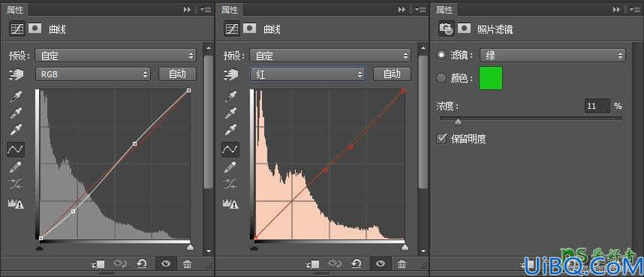Open the 滤镜 dropdown showing 绿
Screen dimensions: 644x277
(552, 56)
